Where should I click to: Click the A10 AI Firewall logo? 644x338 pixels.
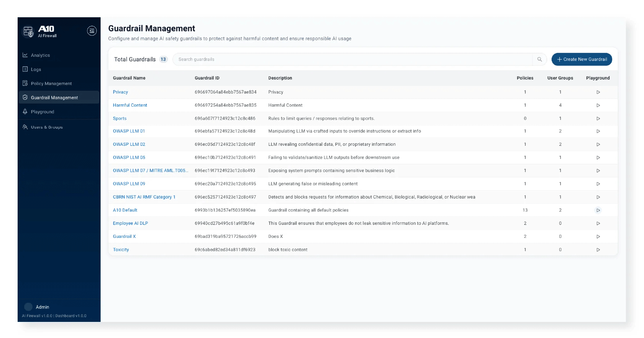40,31
